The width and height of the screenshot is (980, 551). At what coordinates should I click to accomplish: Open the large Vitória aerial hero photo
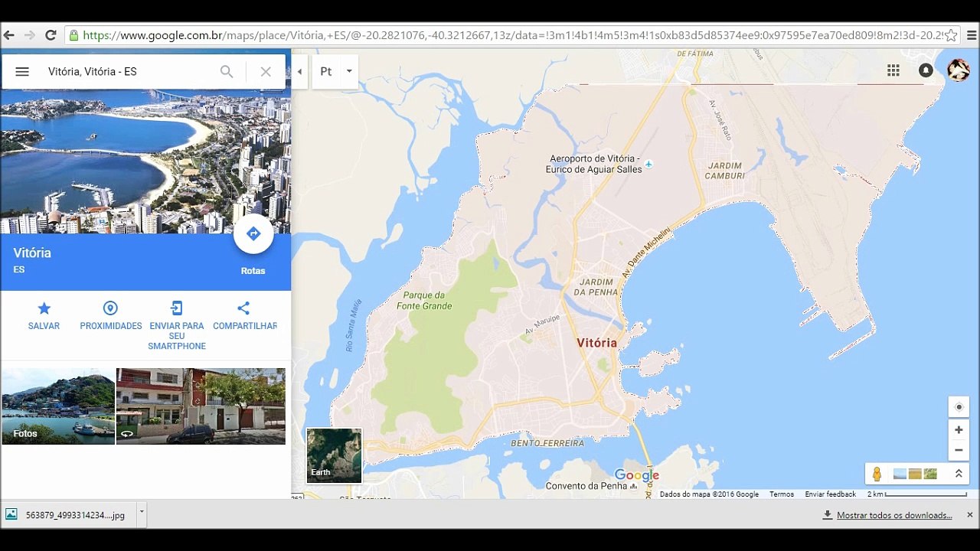pyautogui.click(x=145, y=161)
